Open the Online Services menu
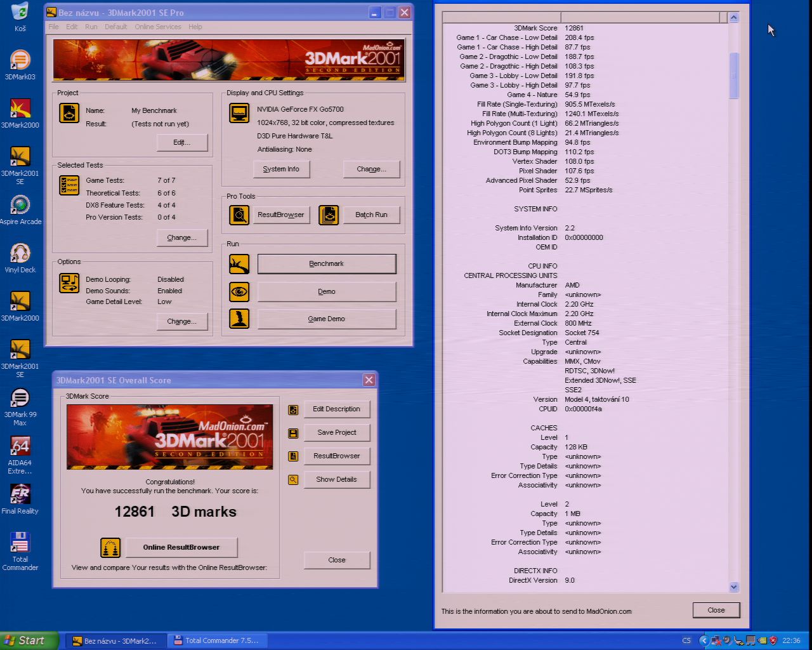 [x=158, y=27]
